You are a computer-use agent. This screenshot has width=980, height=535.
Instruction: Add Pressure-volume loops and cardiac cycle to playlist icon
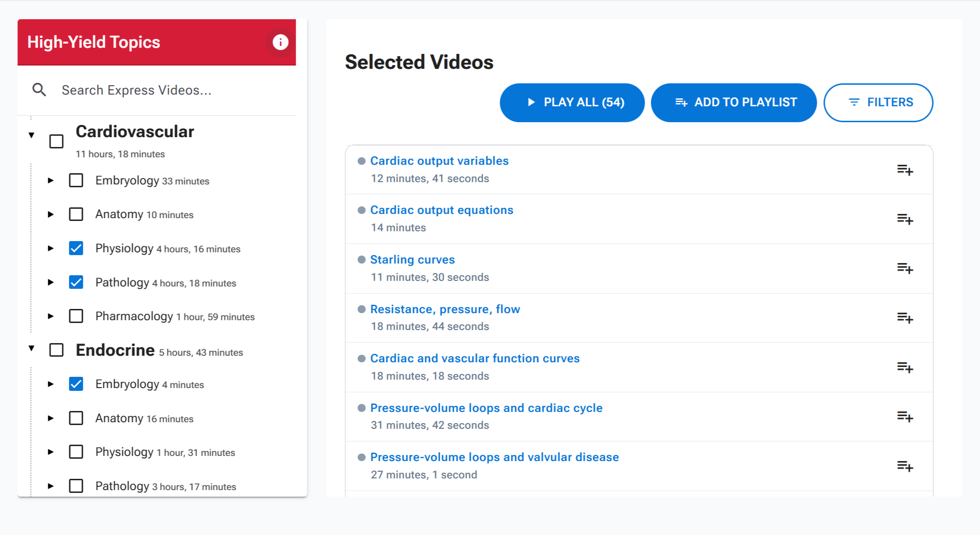pos(905,417)
